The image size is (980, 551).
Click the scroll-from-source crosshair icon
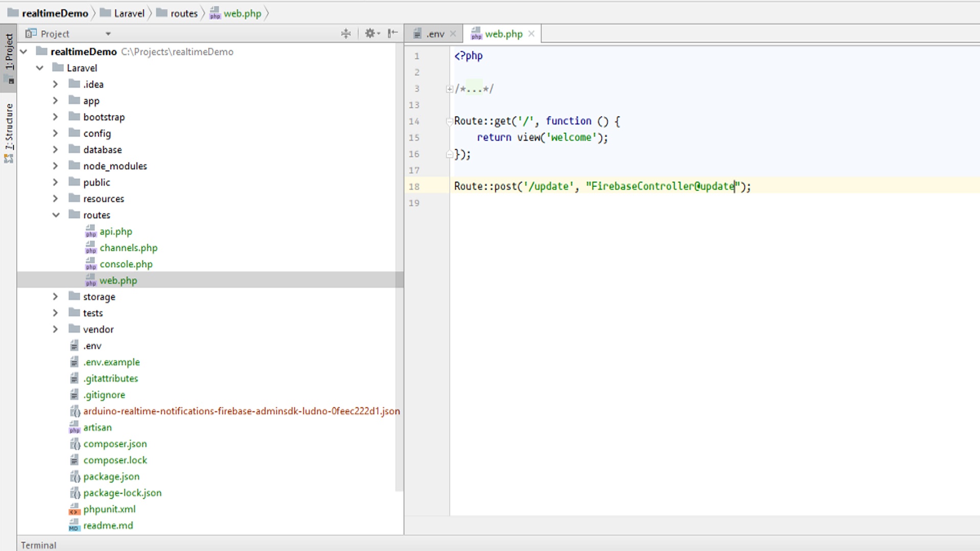pos(346,34)
